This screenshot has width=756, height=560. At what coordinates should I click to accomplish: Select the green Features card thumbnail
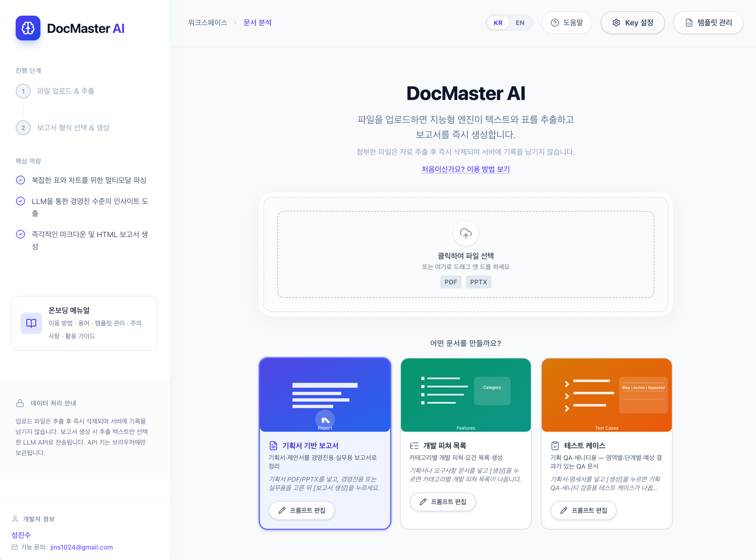coord(465,395)
